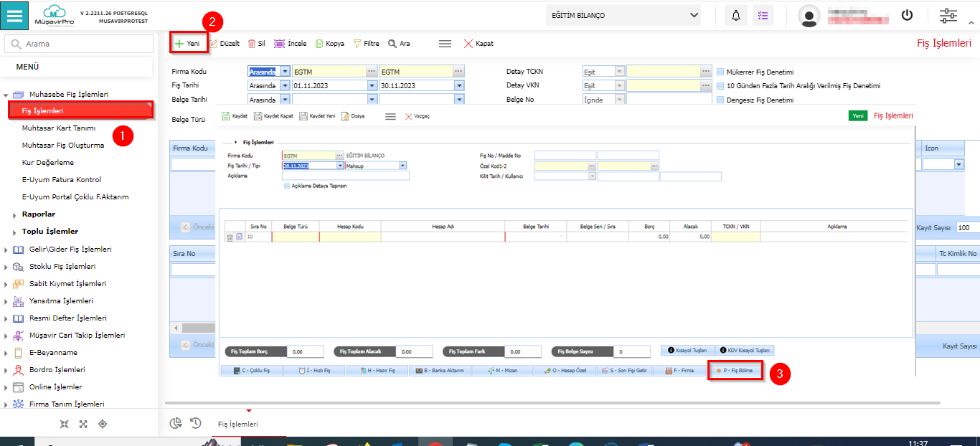980x446 pixels.
Task: Expand Gelir\Gider Fiş İşlemleri tree node
Action: (x=6, y=250)
